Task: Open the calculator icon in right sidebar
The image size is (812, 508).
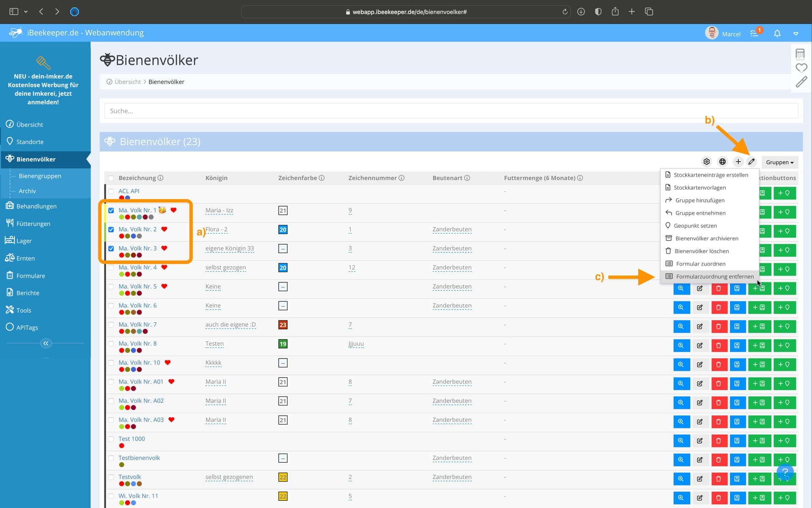Action: 800,54
